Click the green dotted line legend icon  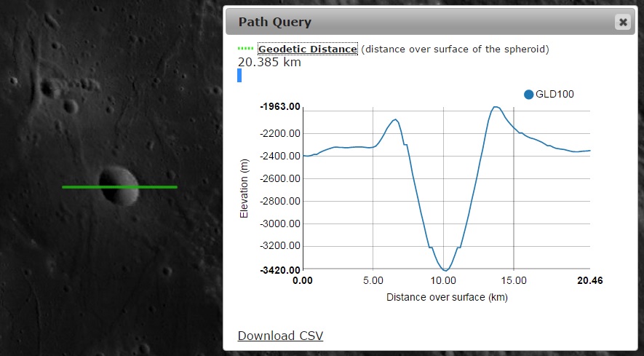(x=246, y=49)
